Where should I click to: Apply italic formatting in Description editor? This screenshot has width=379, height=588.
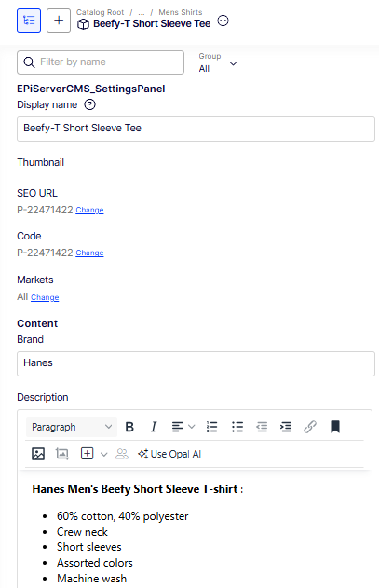[x=154, y=427]
